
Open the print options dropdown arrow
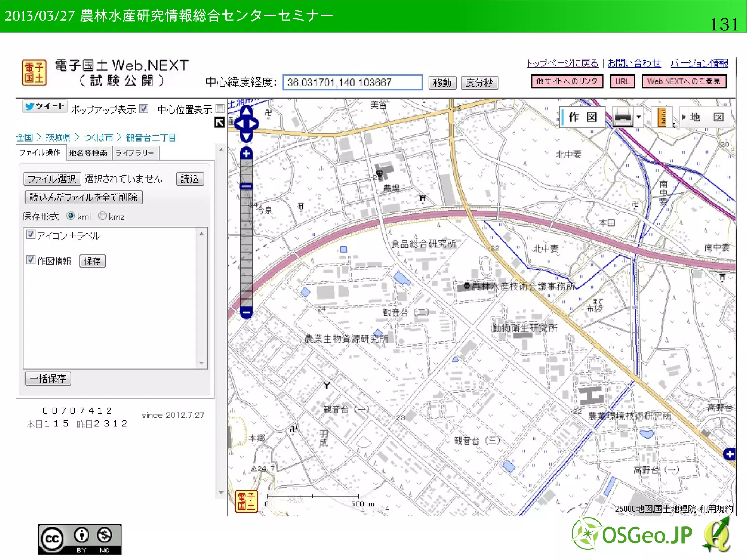(x=639, y=117)
